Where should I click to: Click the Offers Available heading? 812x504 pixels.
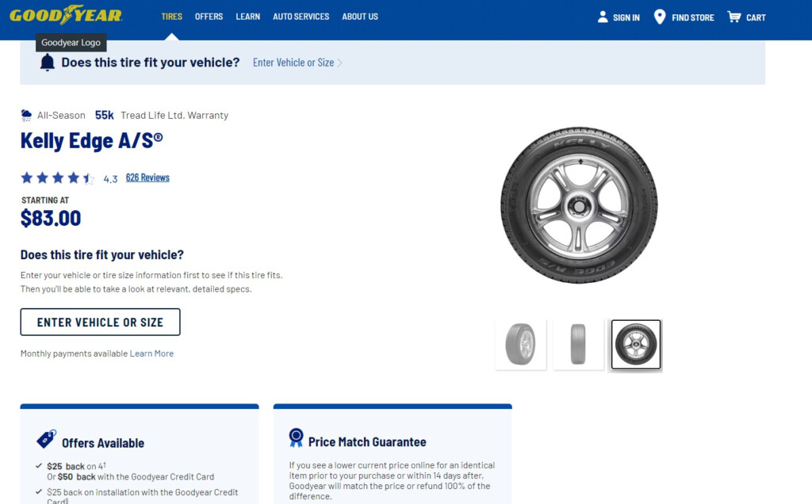coord(103,443)
